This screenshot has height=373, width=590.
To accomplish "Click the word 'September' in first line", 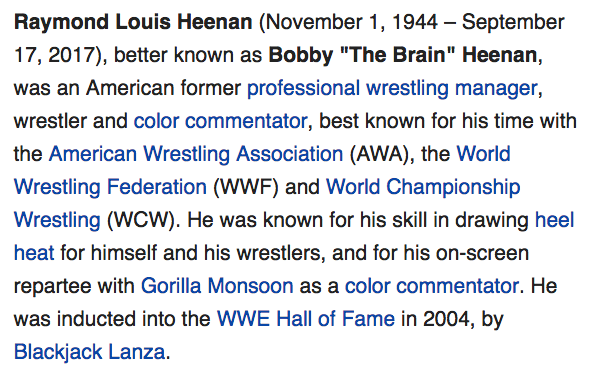I will 513,23.
